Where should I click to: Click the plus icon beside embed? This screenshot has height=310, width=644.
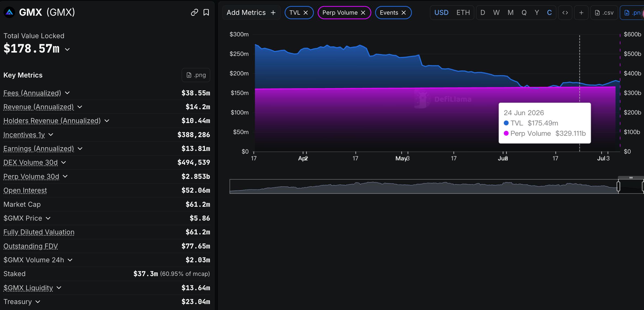[x=581, y=13]
